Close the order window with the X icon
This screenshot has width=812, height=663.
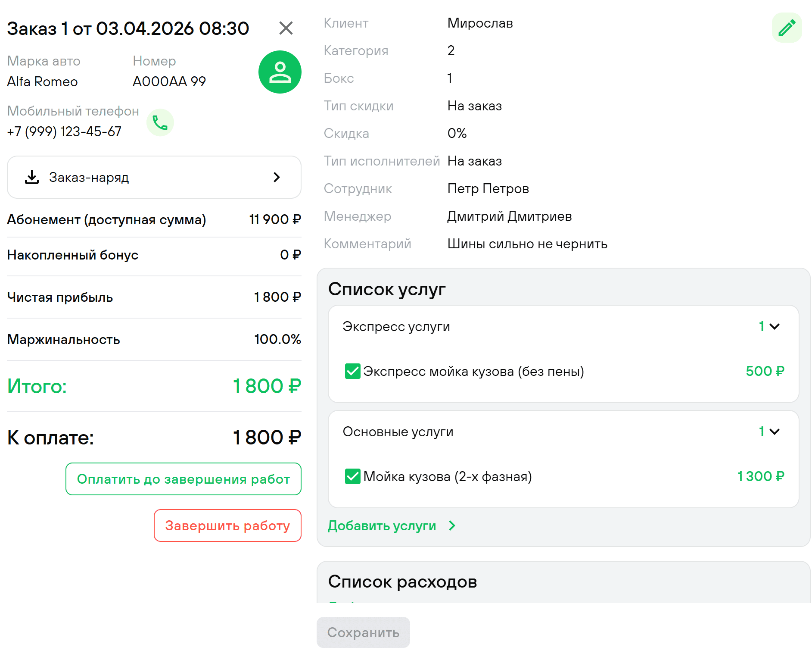click(x=286, y=28)
